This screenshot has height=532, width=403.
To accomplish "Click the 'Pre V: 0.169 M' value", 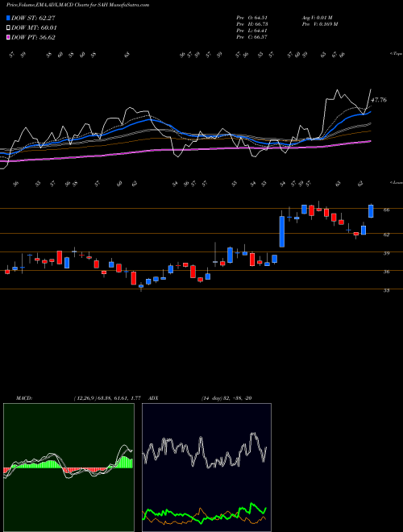I will (320, 24).
